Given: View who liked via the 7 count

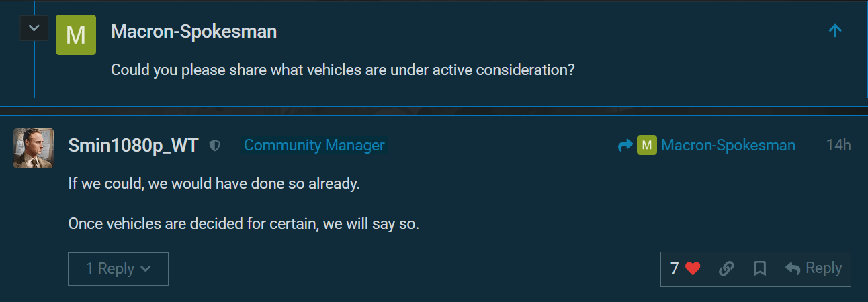Looking at the screenshot, I should pyautogui.click(x=675, y=268).
